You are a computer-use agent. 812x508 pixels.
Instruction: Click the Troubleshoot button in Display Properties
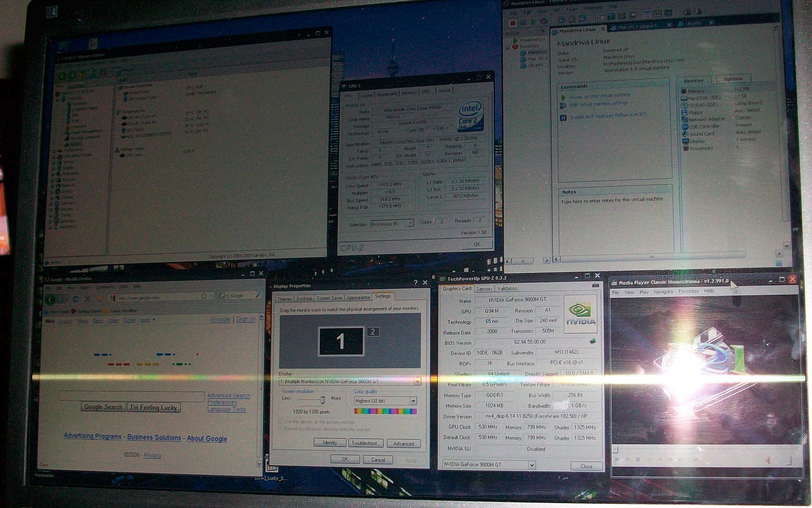365,443
